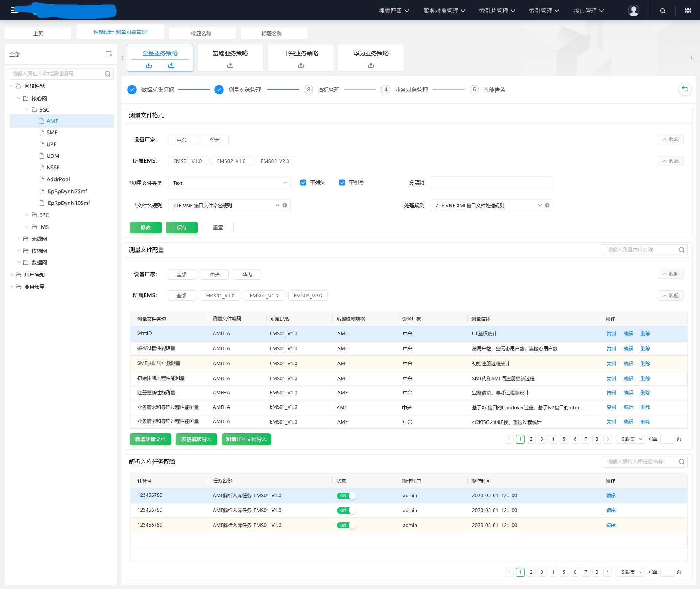Click 测量样本文件导入 button
The width and height of the screenshot is (700, 589).
245,439
